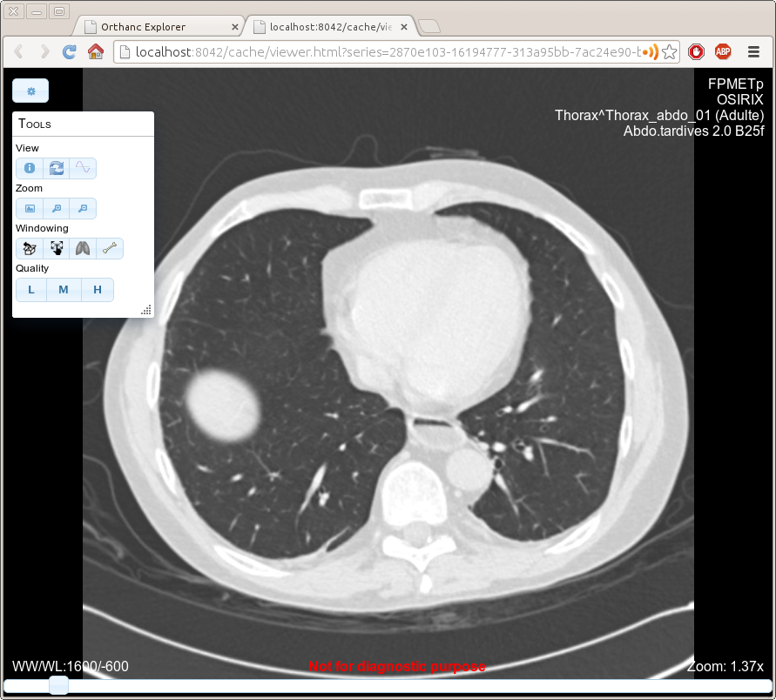Set quality to Medium (M)
The width and height of the screenshot is (776, 700).
pos(64,290)
